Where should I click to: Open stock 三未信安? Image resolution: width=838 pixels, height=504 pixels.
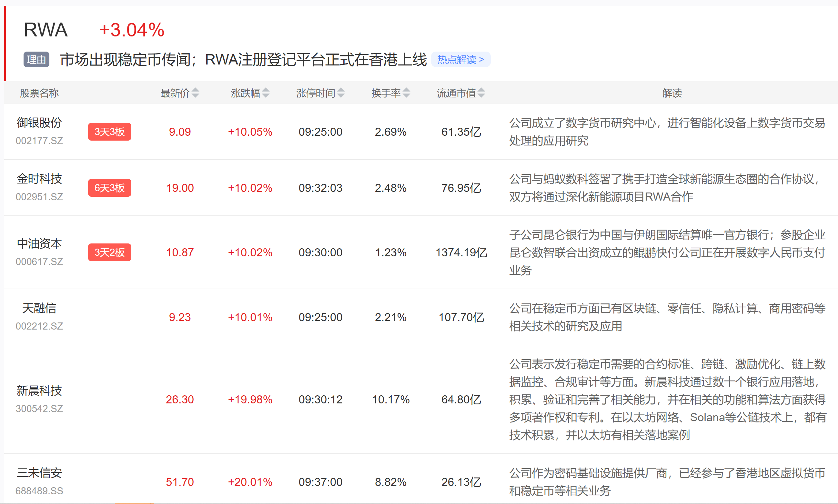39,473
